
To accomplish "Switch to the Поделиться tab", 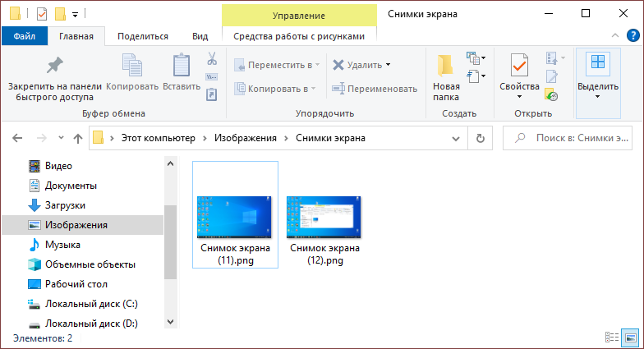I will click(x=143, y=36).
